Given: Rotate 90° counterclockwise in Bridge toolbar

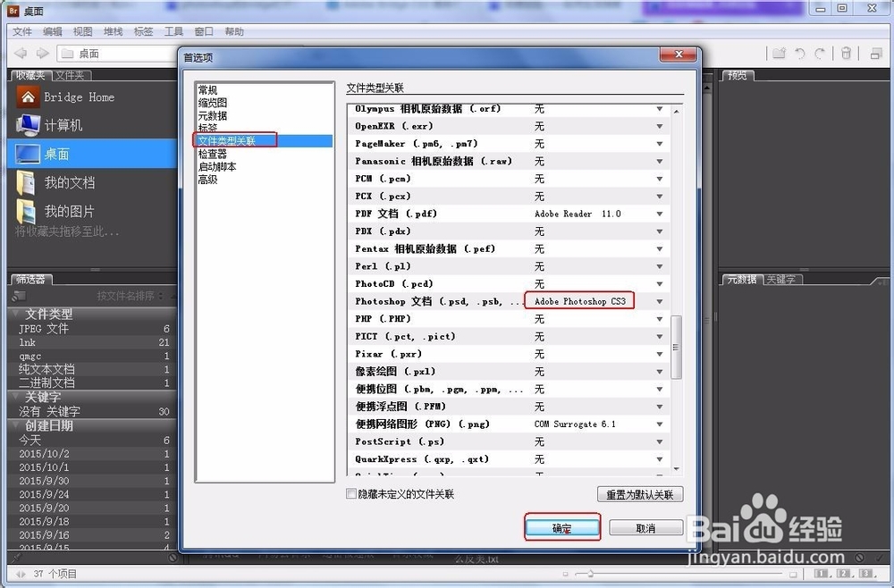Looking at the screenshot, I should pos(800,53).
